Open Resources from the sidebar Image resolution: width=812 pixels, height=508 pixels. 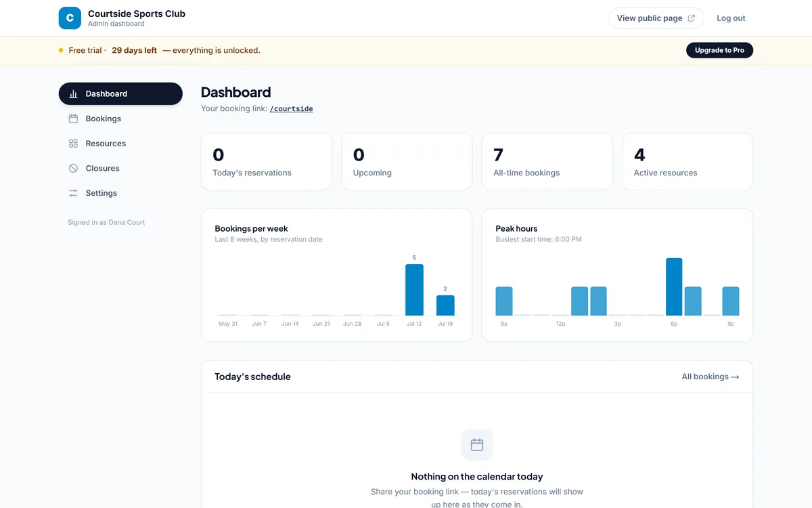pos(120,144)
